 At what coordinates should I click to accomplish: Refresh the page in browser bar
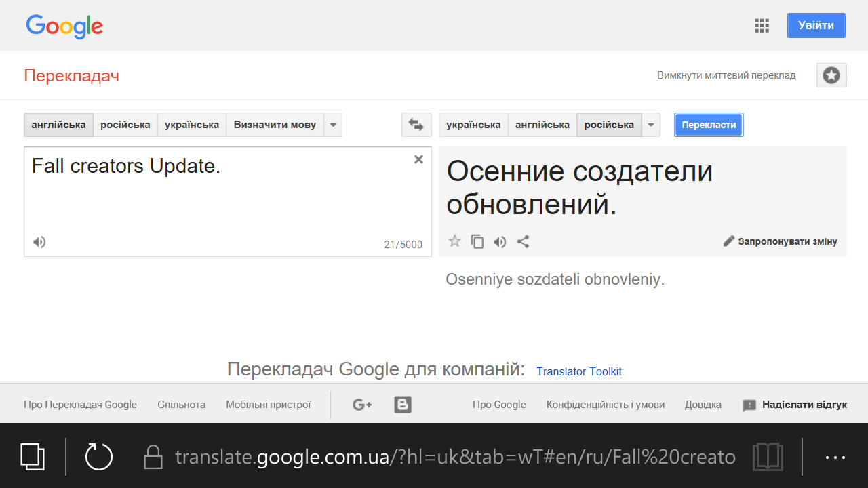[99, 456]
